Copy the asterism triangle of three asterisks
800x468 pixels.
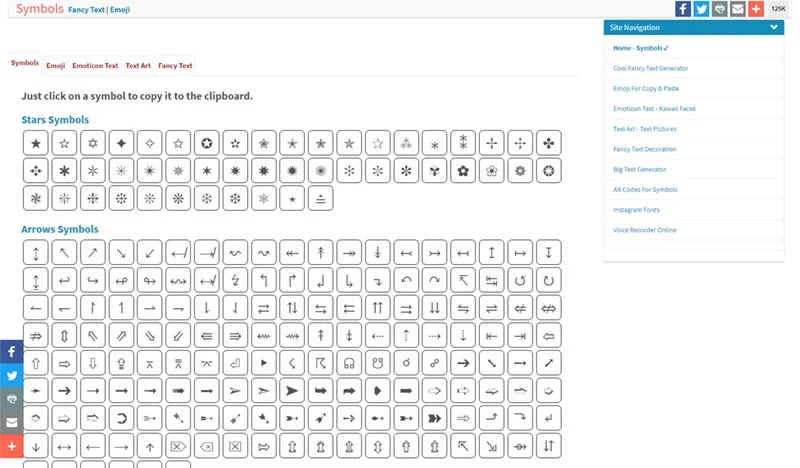(406, 143)
